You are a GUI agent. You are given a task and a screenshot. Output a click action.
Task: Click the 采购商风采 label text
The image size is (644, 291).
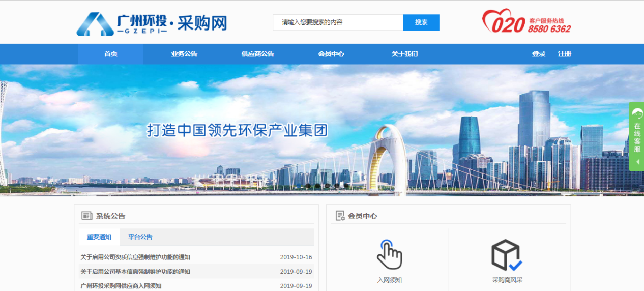coord(507,280)
